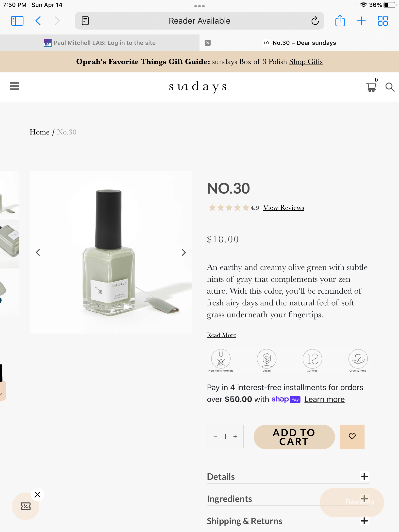This screenshot has height=532, width=399.
Task: Tap the Safari share icon
Action: click(x=340, y=21)
